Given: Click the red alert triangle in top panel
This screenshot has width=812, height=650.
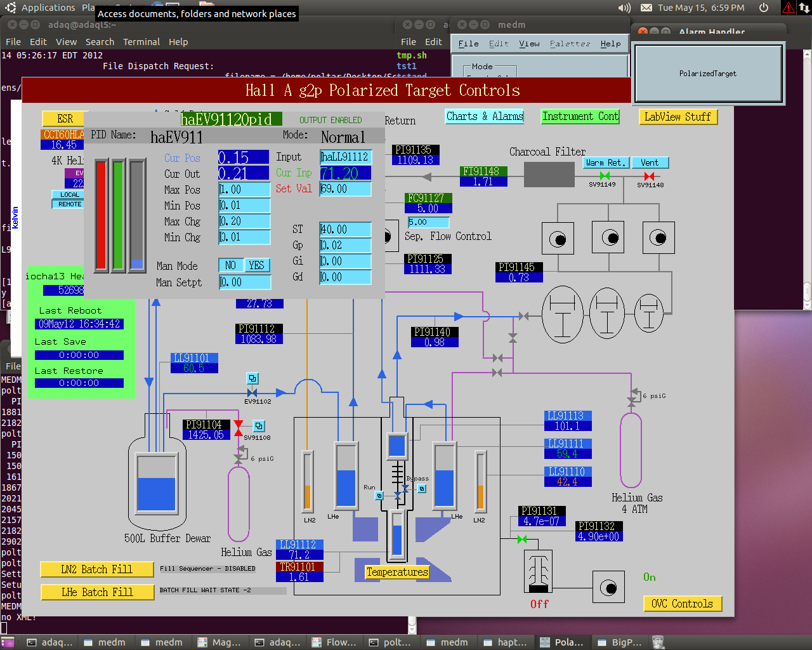Looking at the screenshot, I should (788, 8).
